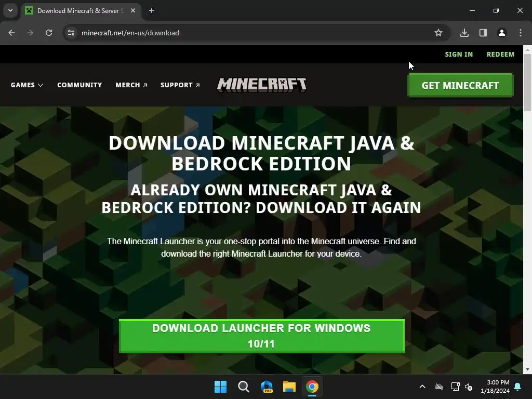
Task: Click Chrome icon in taskbar
Action: 312,387
